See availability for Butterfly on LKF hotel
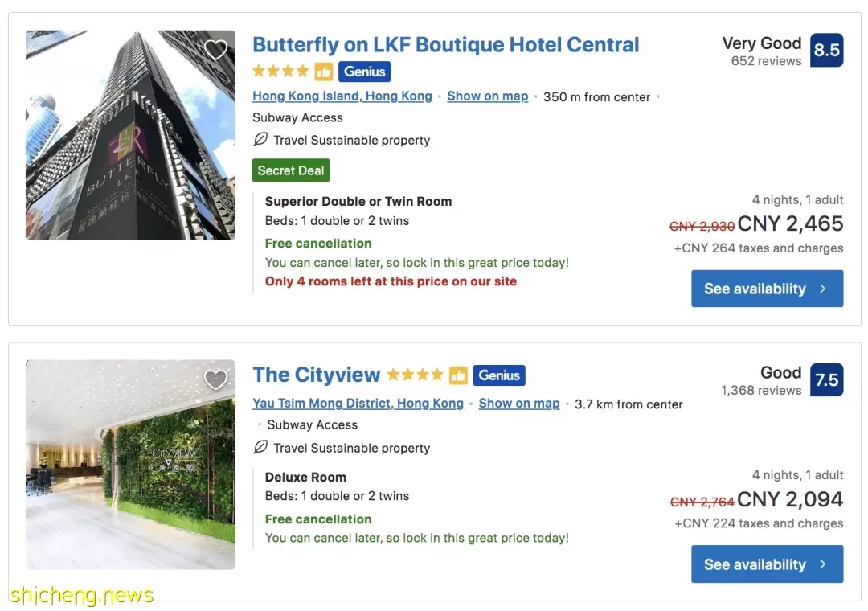Image resolution: width=868 pixels, height=611 pixels. [768, 289]
